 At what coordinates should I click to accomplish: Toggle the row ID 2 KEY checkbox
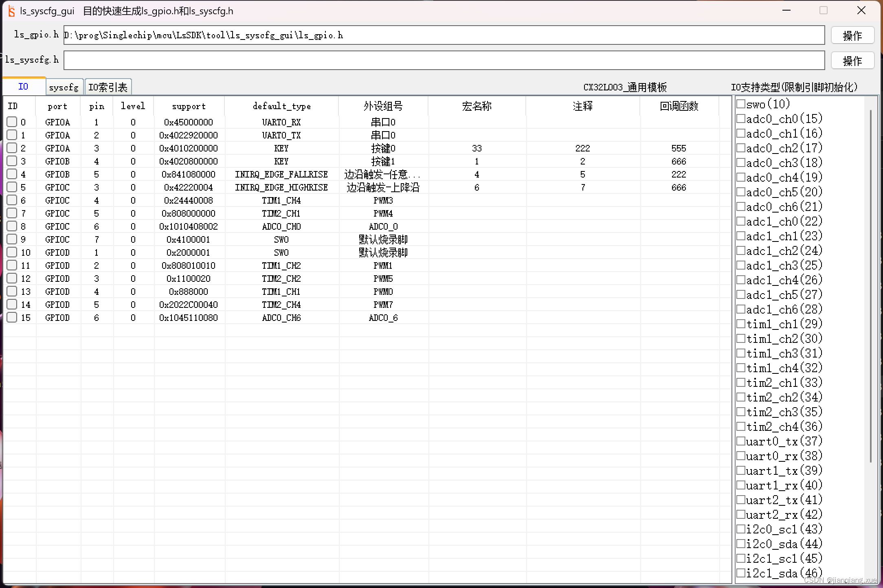point(12,148)
